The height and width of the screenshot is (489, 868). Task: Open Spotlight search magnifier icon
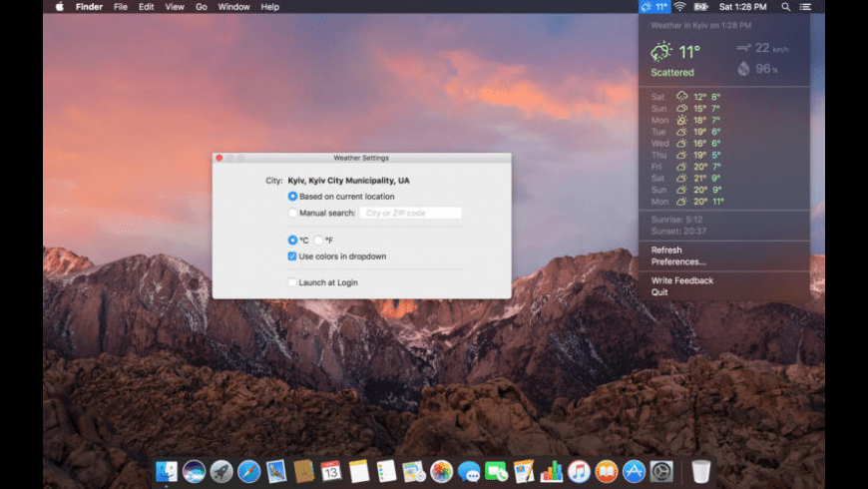785,7
